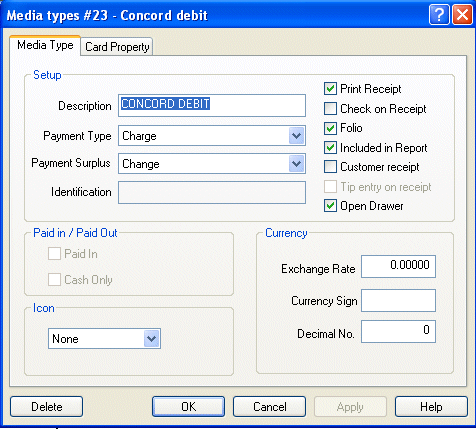
Task: Select the Media Type tab
Action: (45, 45)
